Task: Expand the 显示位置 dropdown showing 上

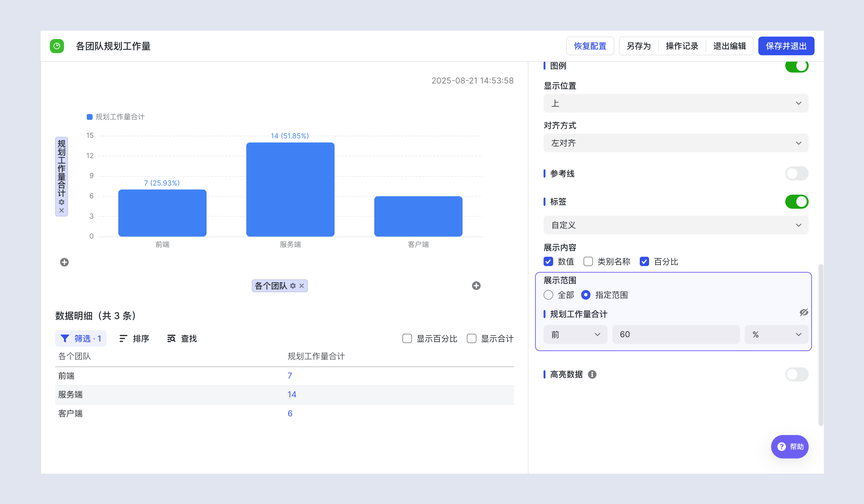Action: point(676,103)
